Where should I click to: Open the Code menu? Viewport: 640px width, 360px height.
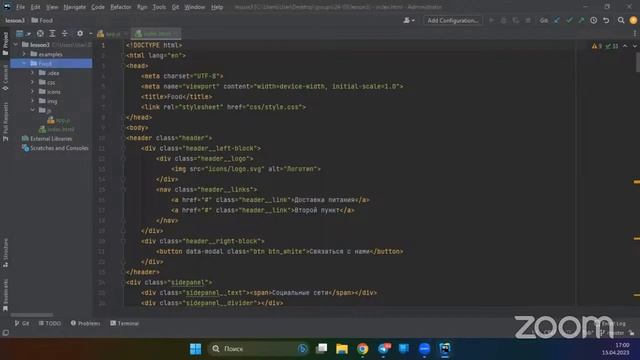click(98, 7)
